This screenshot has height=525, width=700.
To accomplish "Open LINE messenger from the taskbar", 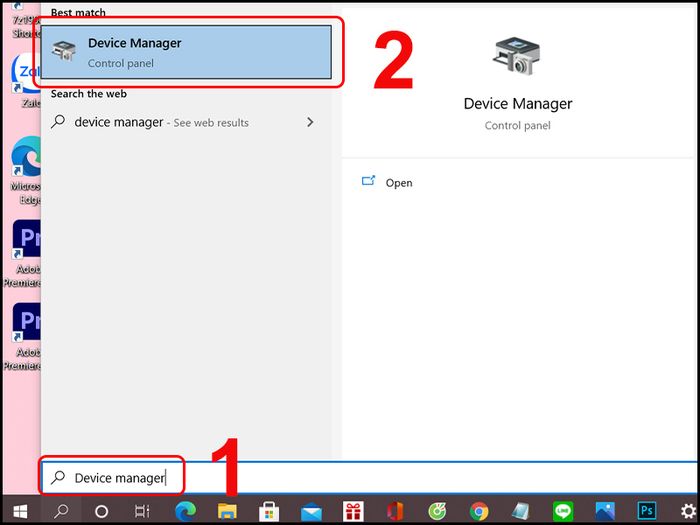I will (x=562, y=511).
